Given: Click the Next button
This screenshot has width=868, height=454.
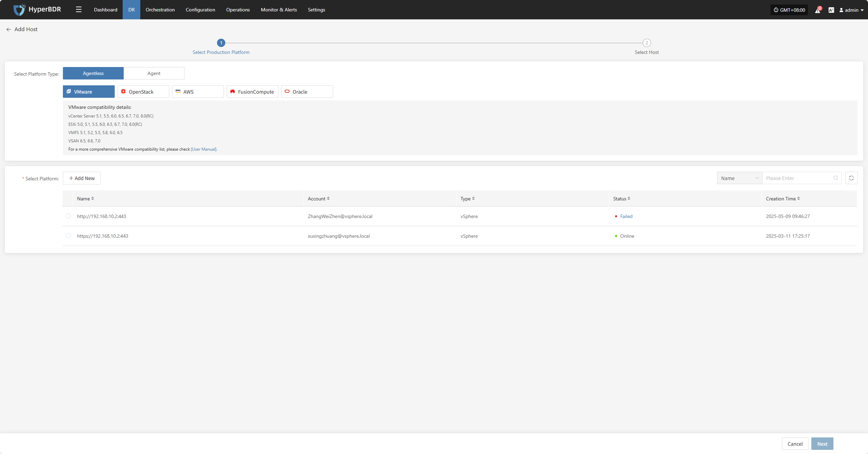Looking at the screenshot, I should click(822, 444).
